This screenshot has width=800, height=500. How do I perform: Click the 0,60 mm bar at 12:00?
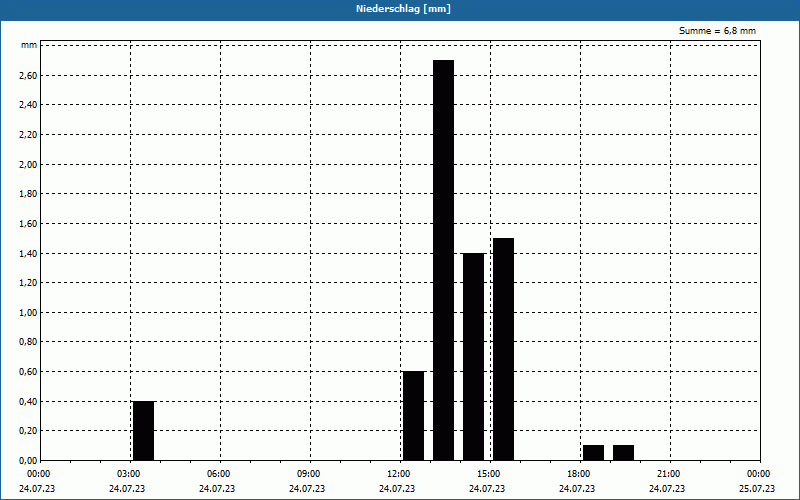[x=413, y=416]
